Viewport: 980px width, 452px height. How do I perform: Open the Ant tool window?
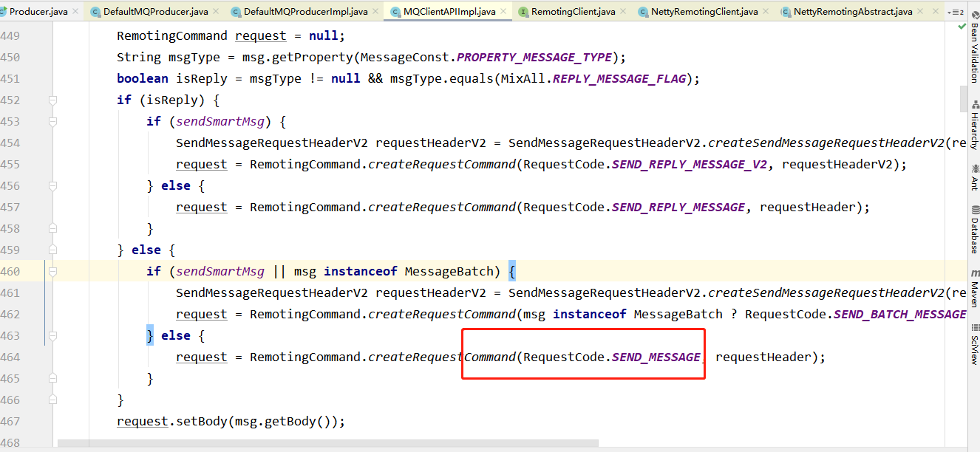coord(973,178)
